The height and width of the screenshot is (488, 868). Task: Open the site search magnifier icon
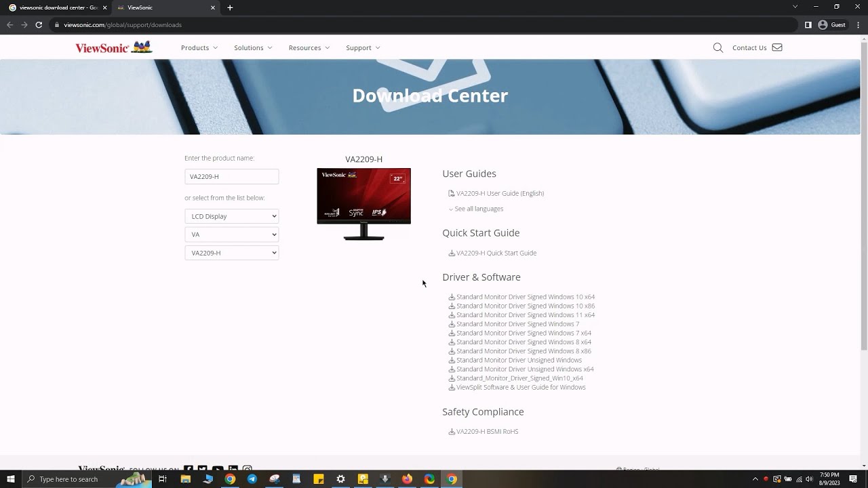click(718, 47)
